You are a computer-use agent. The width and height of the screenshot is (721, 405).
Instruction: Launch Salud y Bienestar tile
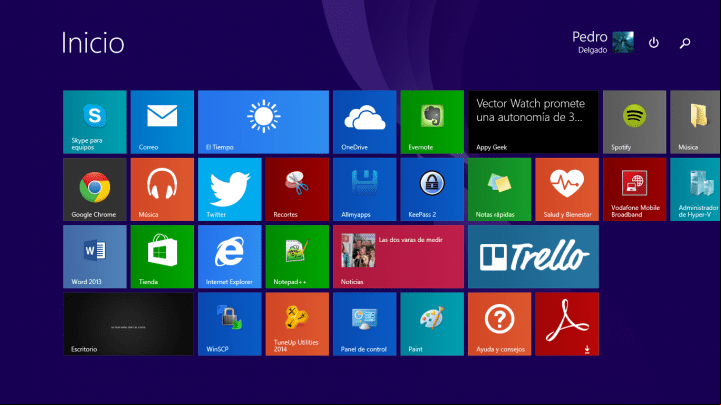click(x=567, y=189)
